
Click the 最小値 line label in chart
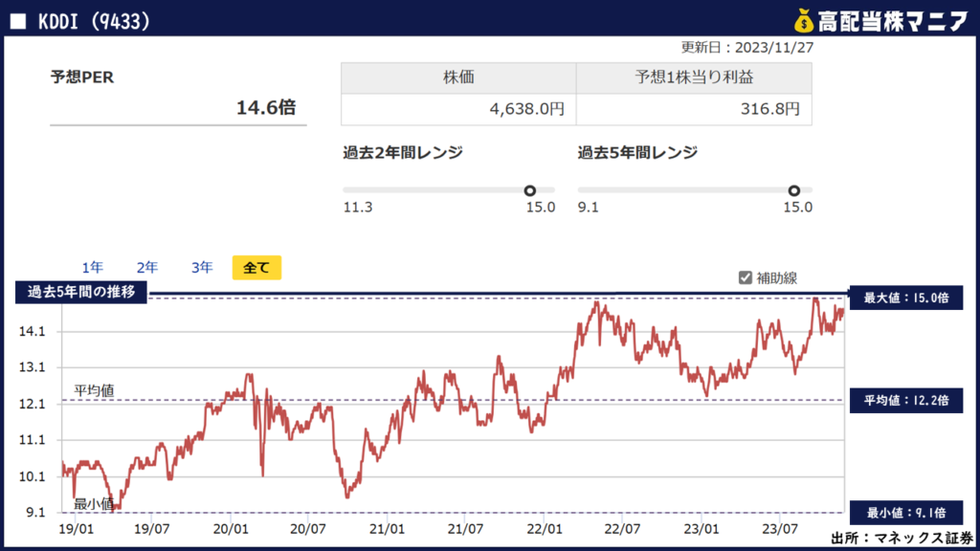(94, 503)
